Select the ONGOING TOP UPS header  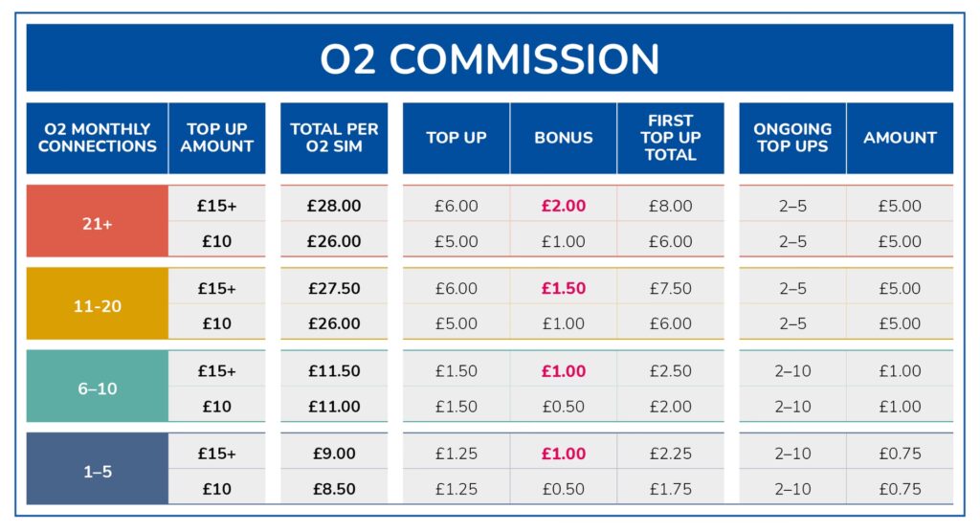pyautogui.click(x=792, y=138)
